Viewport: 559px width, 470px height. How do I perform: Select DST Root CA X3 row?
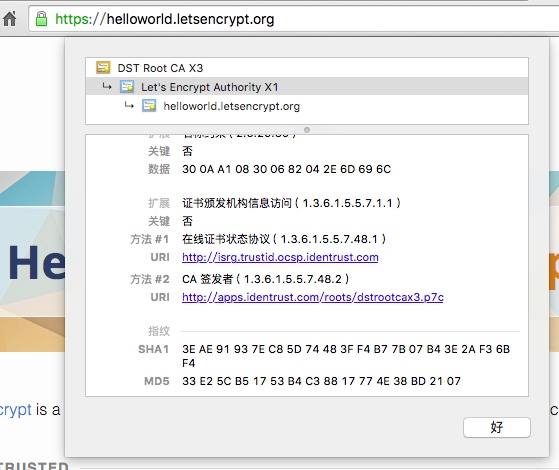click(x=307, y=68)
